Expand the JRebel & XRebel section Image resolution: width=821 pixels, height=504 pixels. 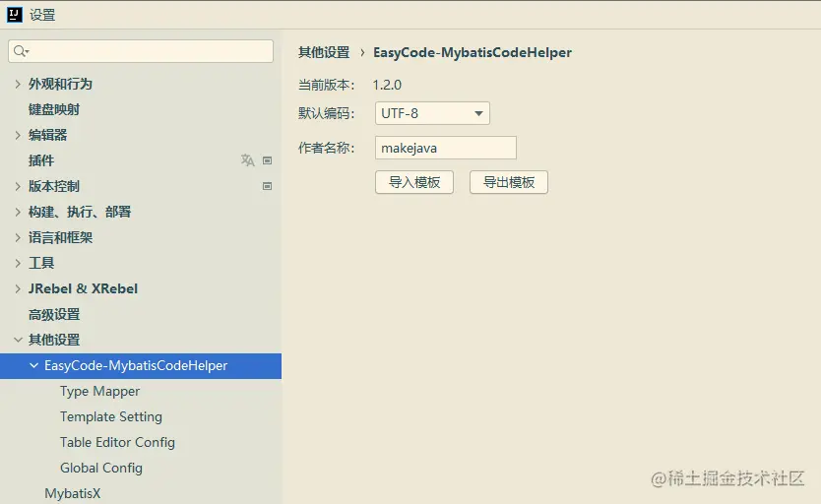[x=18, y=288]
